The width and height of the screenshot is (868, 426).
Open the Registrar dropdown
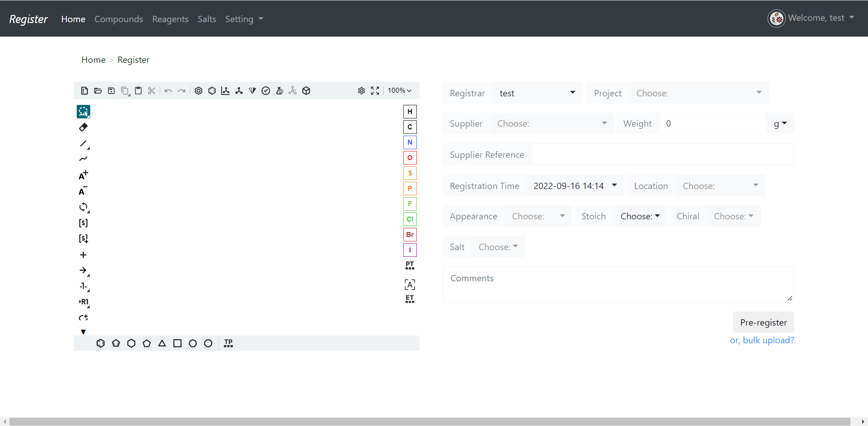(537, 93)
